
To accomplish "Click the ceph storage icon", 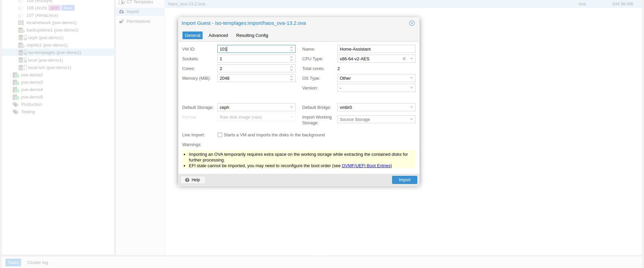I will click(22, 38).
